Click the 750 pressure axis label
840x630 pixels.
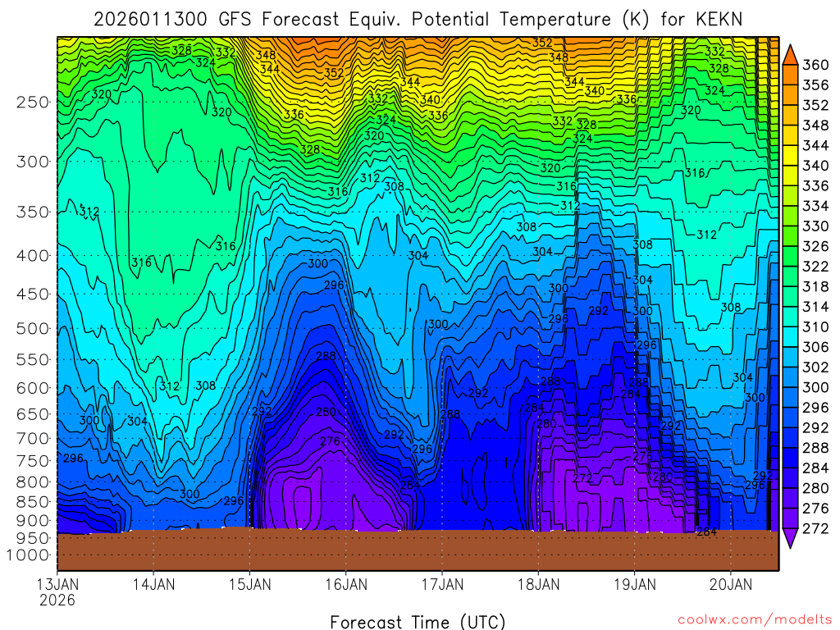[x=33, y=461]
